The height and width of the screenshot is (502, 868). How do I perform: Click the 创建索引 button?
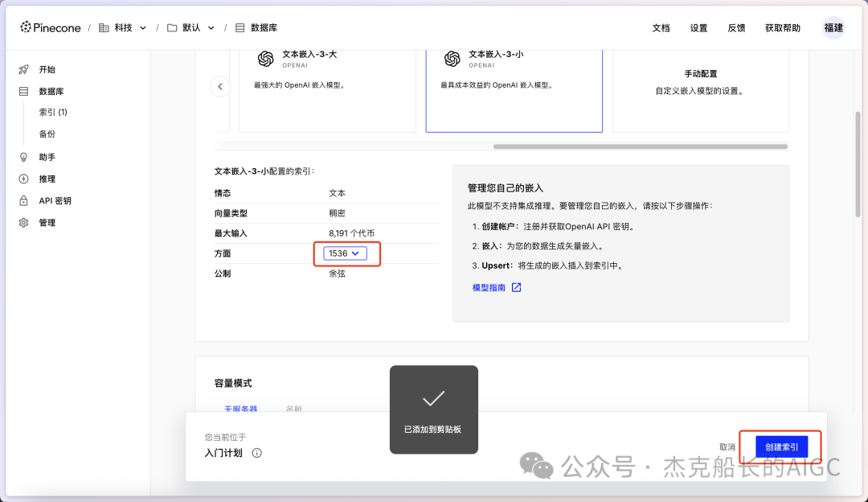click(x=781, y=446)
